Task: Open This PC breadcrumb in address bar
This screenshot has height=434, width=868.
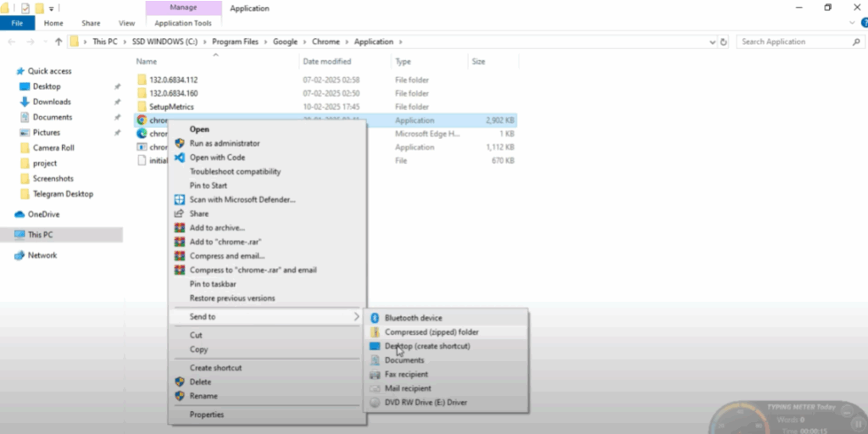Action: (x=105, y=42)
